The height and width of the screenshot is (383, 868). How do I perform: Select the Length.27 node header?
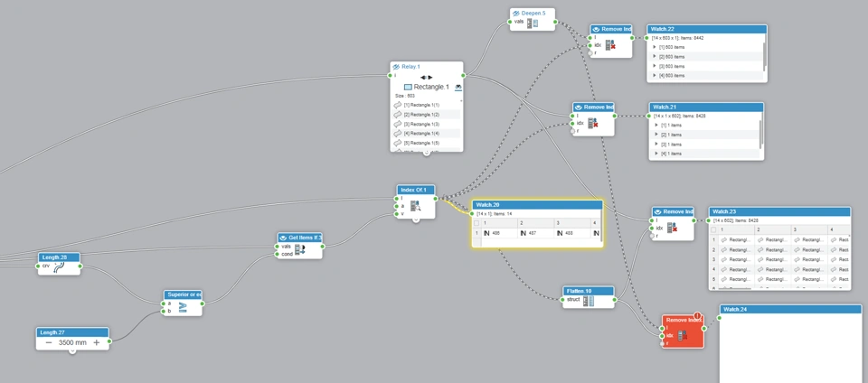[x=72, y=332]
